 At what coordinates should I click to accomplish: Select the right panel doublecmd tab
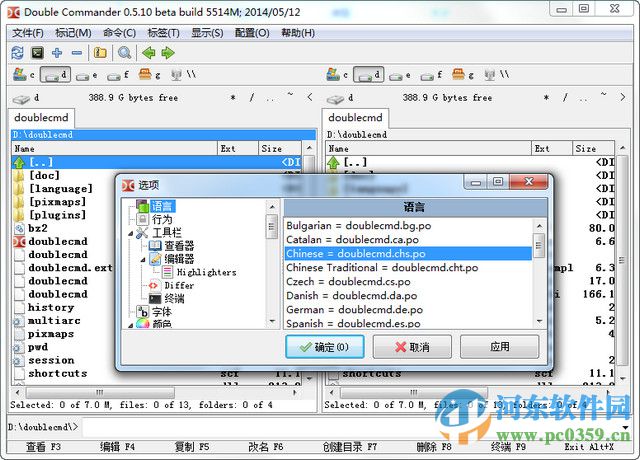coord(355,118)
